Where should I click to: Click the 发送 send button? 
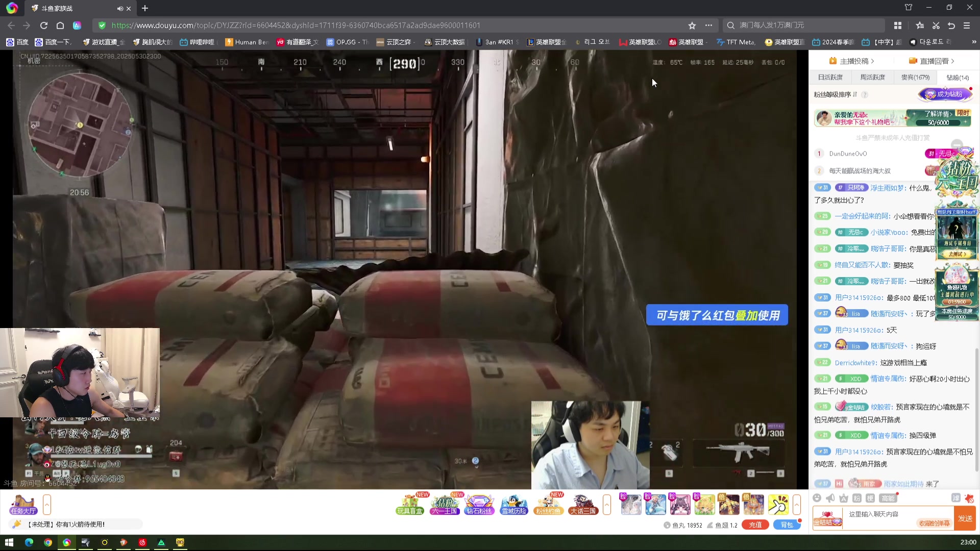pos(965,518)
